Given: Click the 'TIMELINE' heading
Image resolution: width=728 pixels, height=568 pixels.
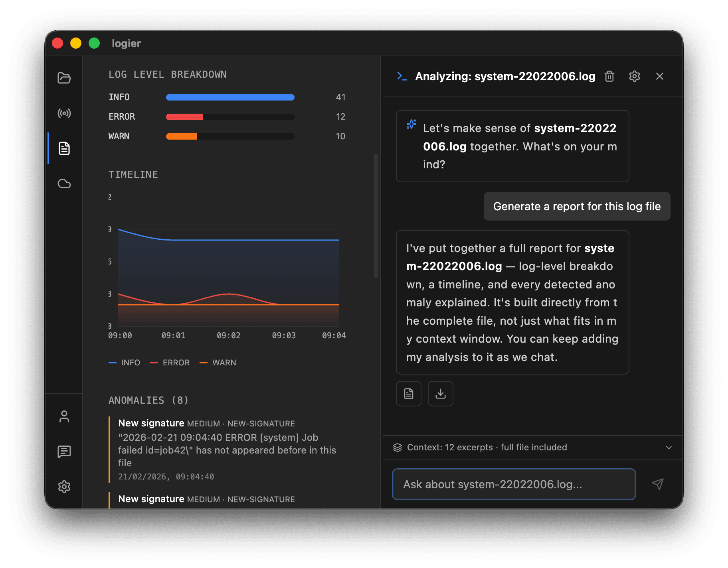Looking at the screenshot, I should click(133, 175).
